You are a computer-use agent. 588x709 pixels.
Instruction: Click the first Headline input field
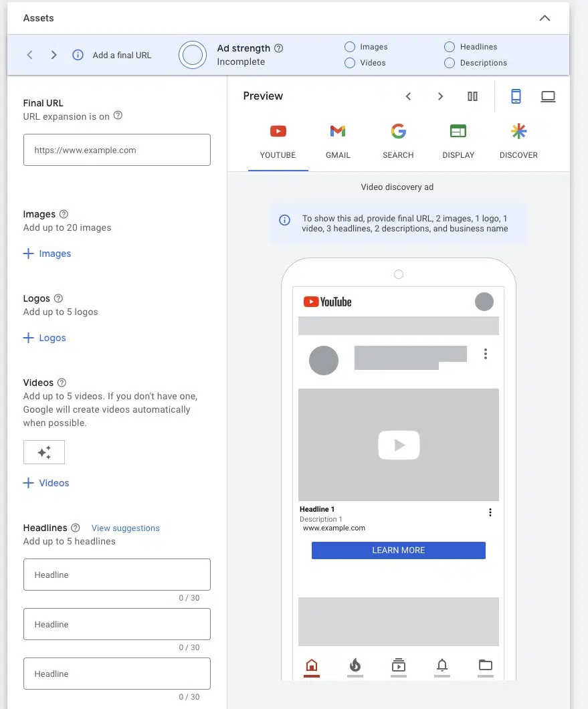click(116, 574)
